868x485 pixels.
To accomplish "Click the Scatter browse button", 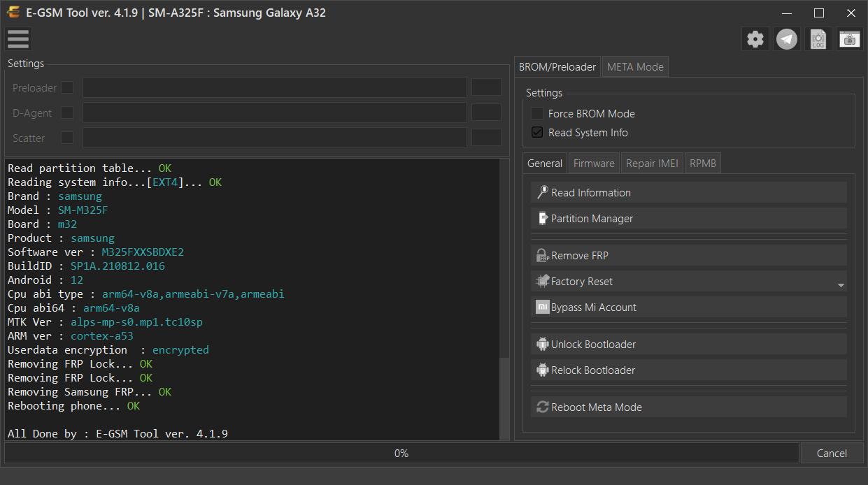I will [x=486, y=138].
